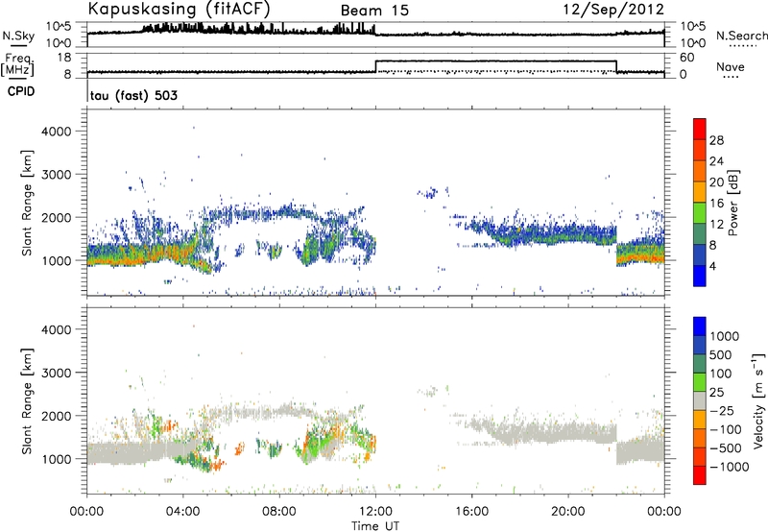The height and width of the screenshot is (532, 768).
Task: Click the 3000 tick of velocity panel range axis
Action: pos(57,373)
